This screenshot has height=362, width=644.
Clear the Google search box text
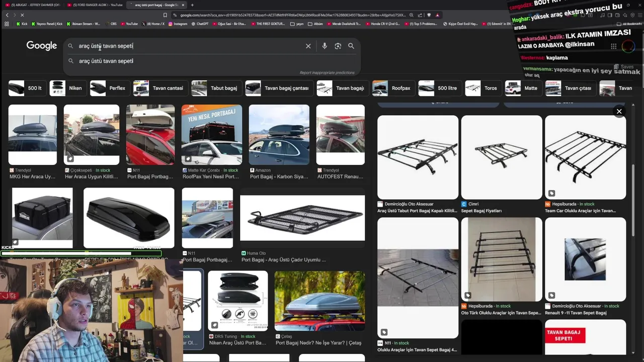point(308,46)
